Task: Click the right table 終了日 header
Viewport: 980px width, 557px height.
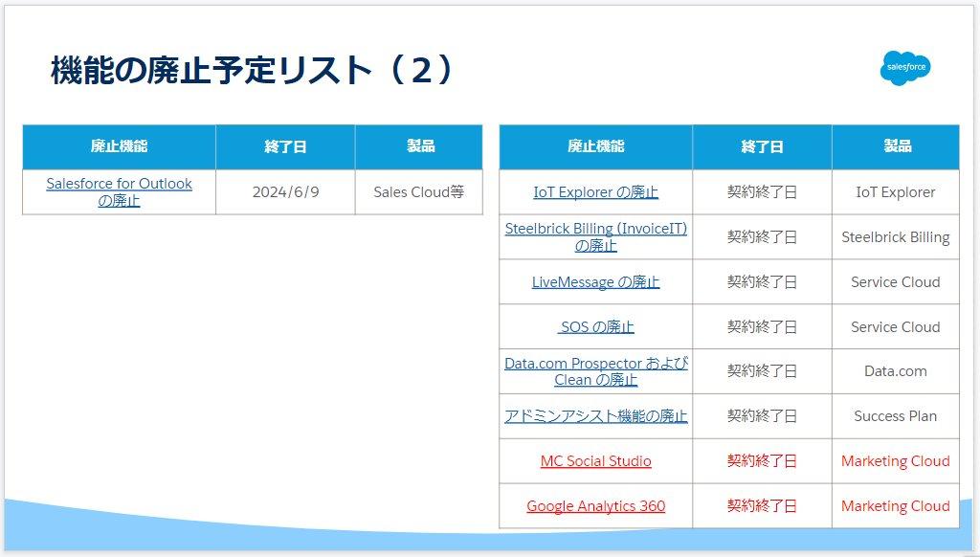Action: click(x=762, y=147)
